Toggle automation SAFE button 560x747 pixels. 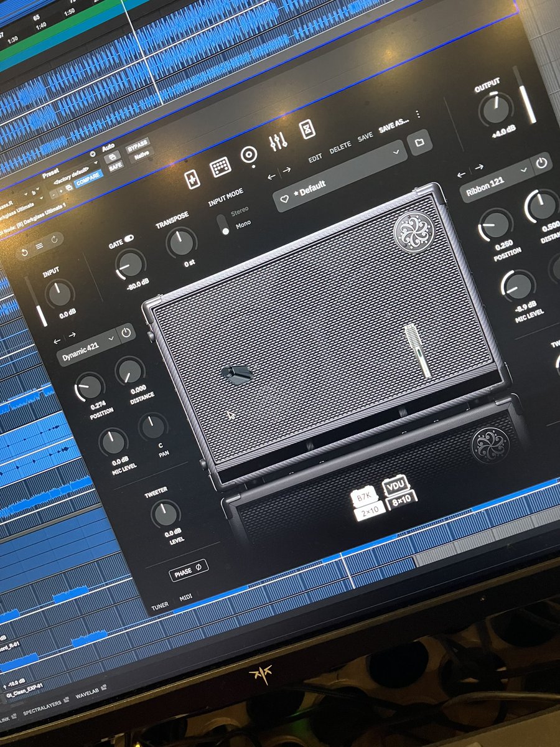[x=116, y=167]
